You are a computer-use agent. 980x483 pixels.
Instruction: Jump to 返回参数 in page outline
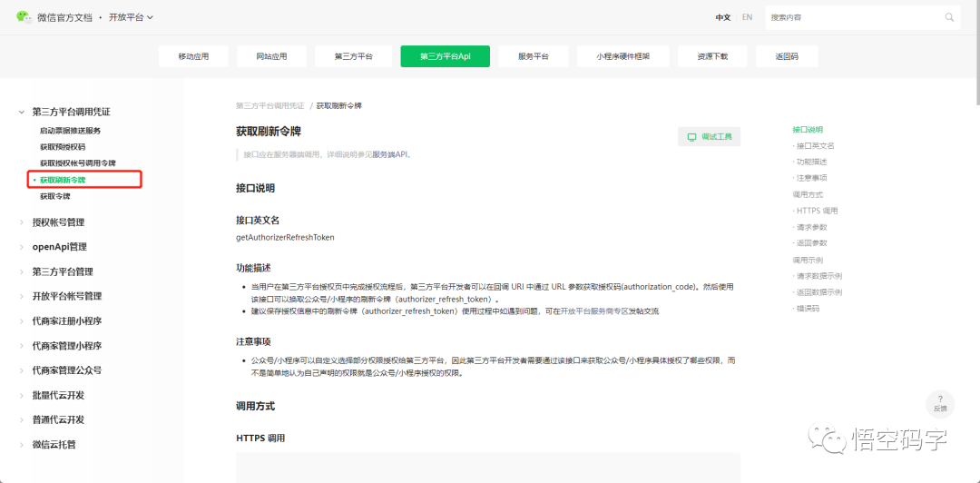coord(811,242)
